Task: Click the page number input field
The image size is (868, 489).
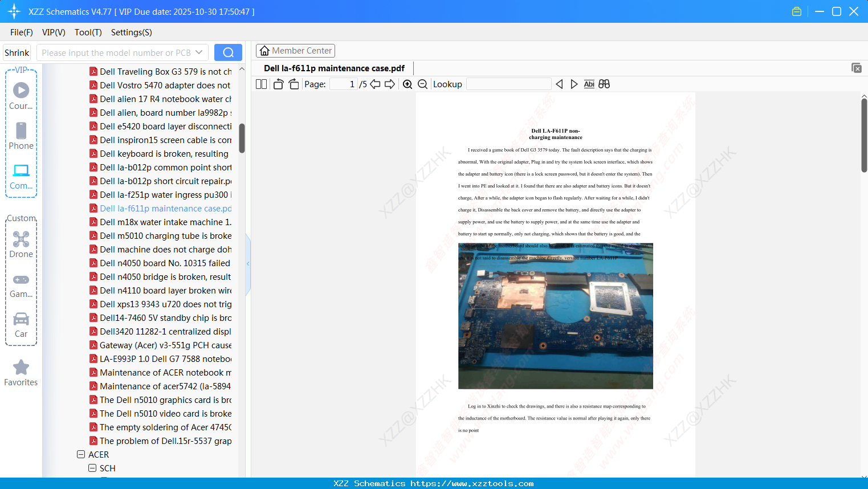Action: [343, 84]
